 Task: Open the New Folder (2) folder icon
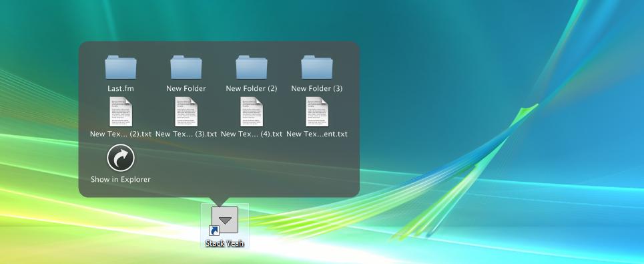coord(252,68)
